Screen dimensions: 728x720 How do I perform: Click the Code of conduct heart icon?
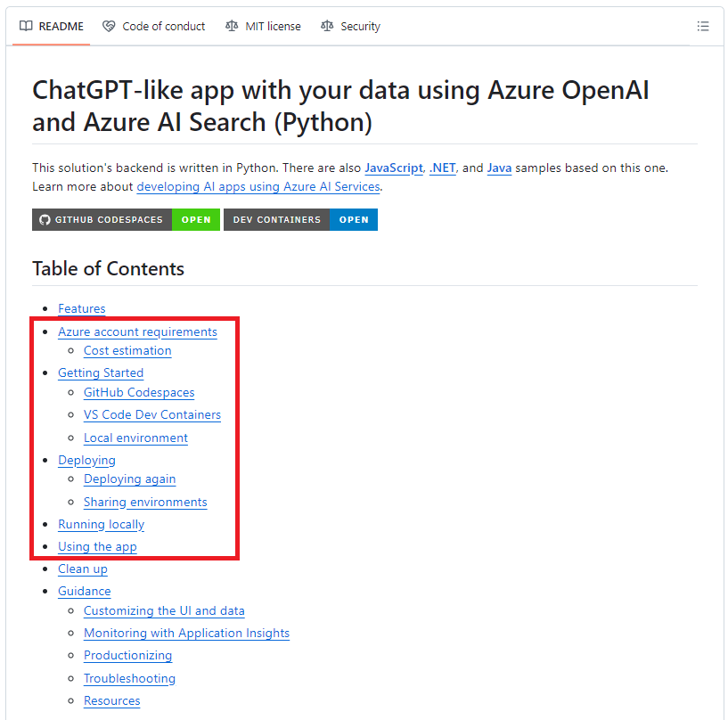(x=109, y=27)
